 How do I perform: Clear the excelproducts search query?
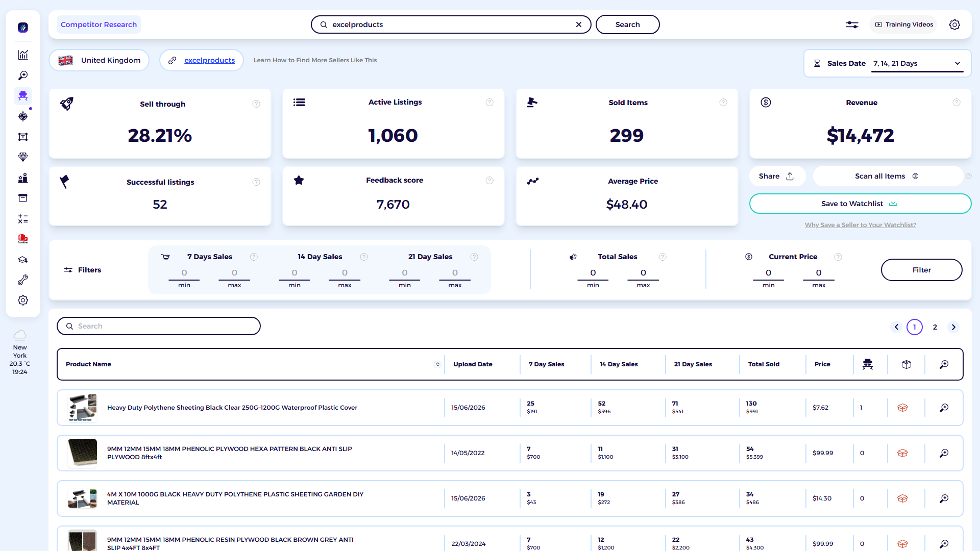(x=579, y=24)
